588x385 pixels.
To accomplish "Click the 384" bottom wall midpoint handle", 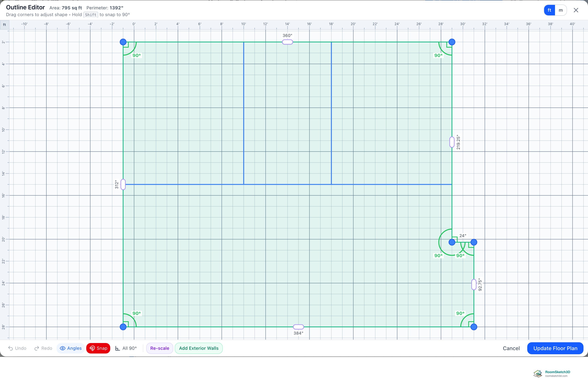I will click(298, 327).
